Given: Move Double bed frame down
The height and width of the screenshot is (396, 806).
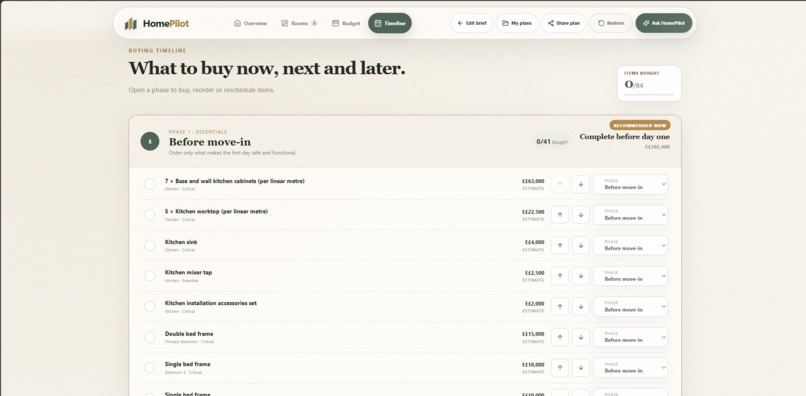Looking at the screenshot, I should (581, 337).
